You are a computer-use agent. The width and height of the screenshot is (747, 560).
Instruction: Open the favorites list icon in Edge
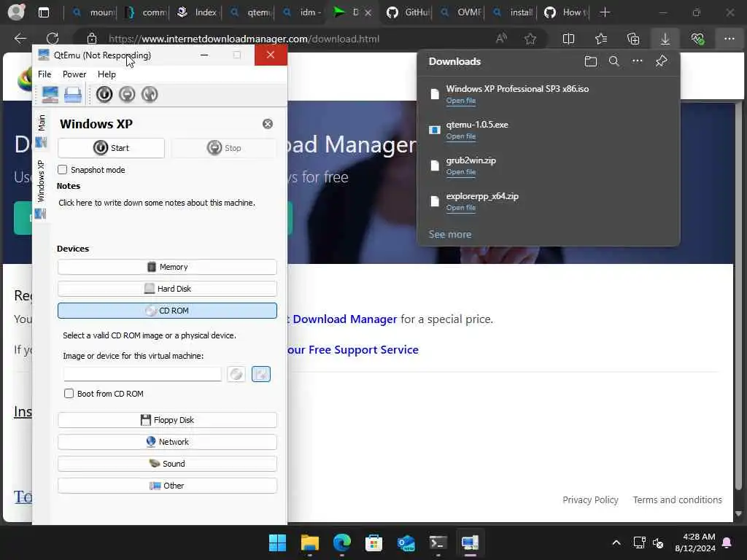pyautogui.click(x=601, y=39)
